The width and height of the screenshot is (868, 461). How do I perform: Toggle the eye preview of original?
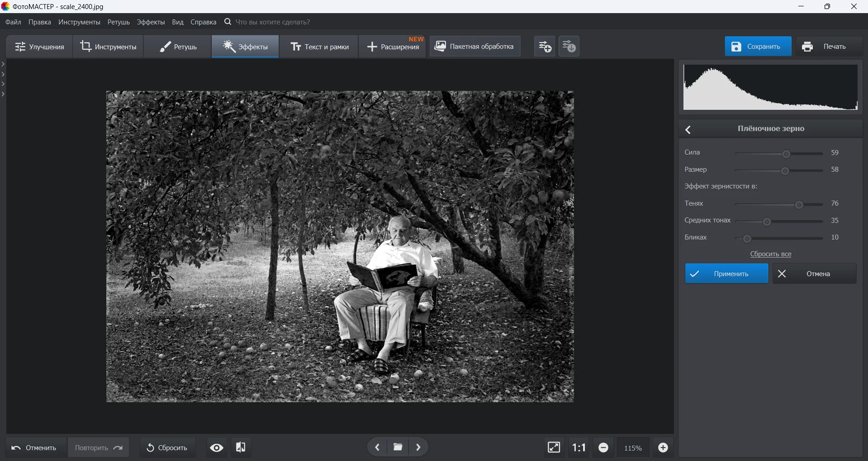point(217,447)
